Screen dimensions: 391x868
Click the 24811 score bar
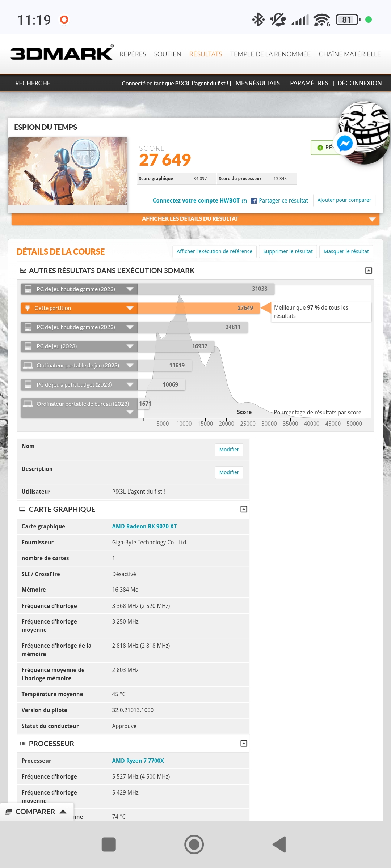pos(193,327)
